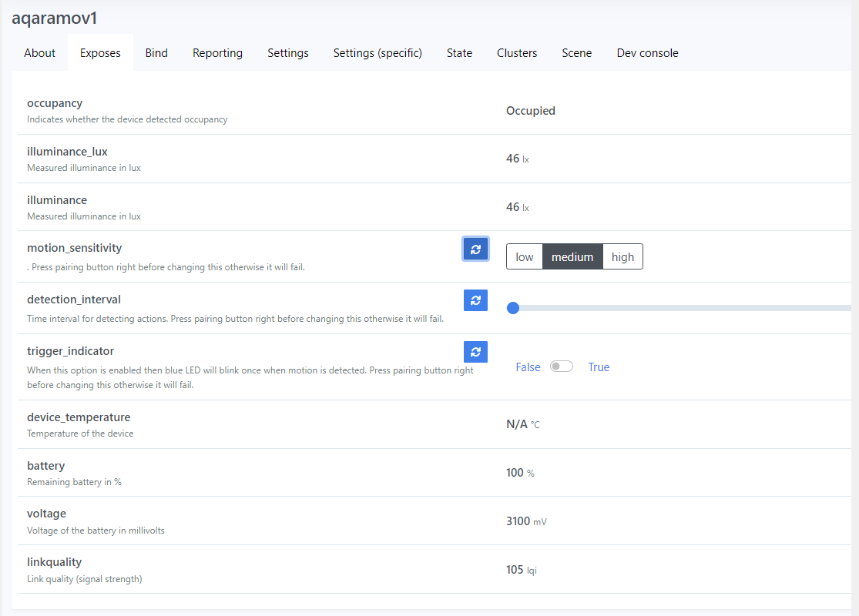Select medium motion sensitivity

(572, 257)
